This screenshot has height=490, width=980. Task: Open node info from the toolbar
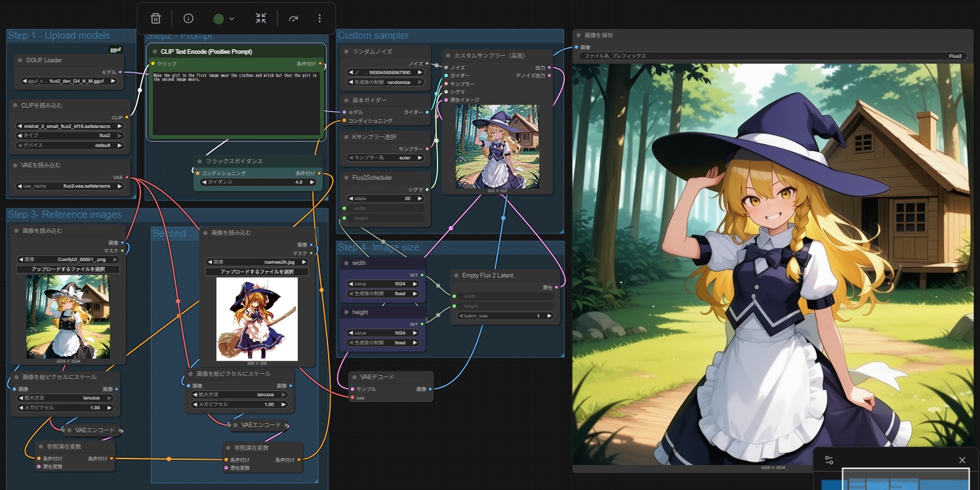point(188,18)
